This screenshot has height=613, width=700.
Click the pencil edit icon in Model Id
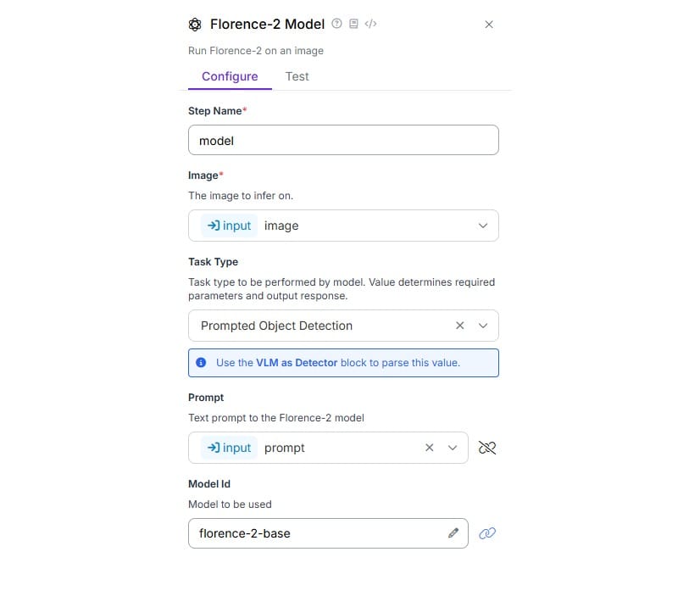(453, 533)
